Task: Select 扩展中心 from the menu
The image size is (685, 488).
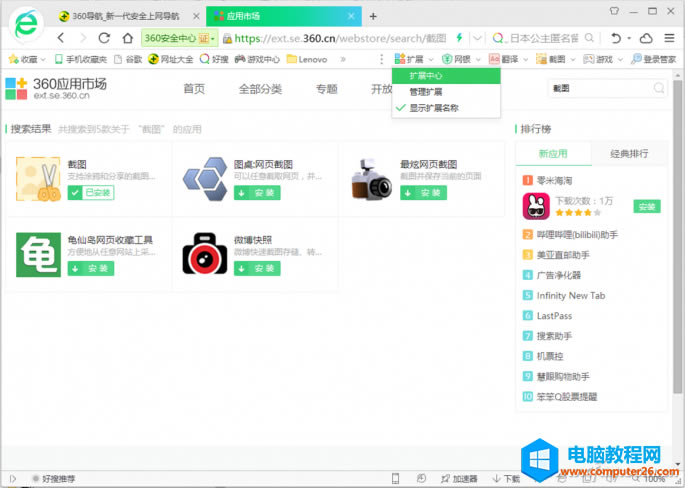Action: [425, 75]
